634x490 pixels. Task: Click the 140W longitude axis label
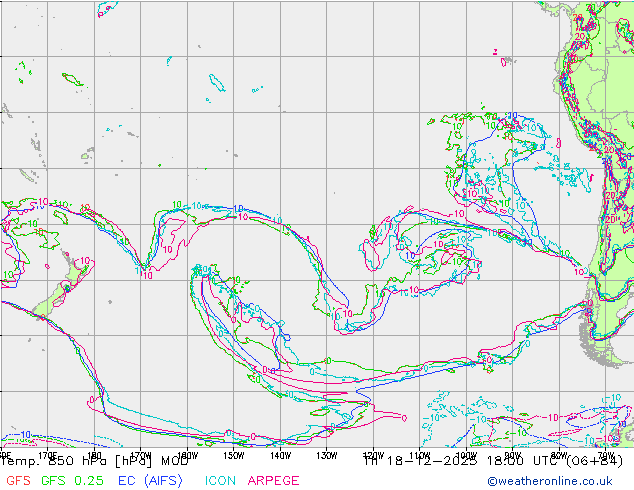(x=280, y=456)
